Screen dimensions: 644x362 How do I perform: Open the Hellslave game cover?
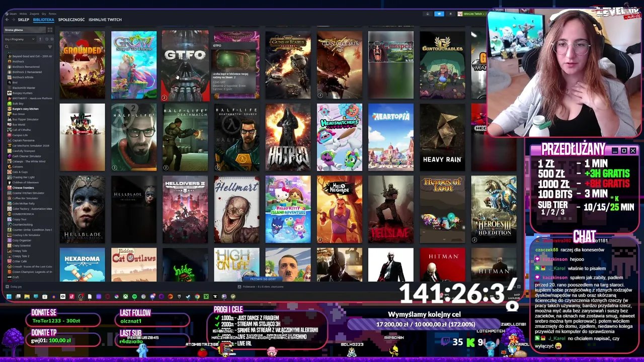[391, 210]
